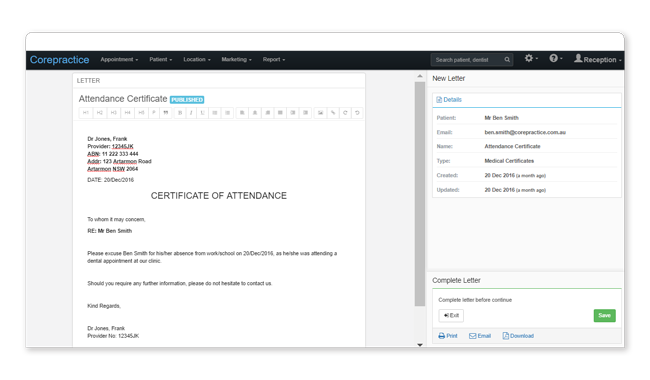This screenshot has width=650, height=380.
Task: Click the Search patient, dentist field
Action: (468, 60)
